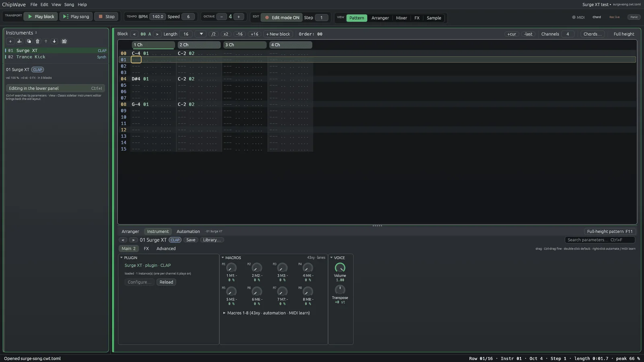Adjust the Volume knob in VOICE
Viewport: 644px width, 362px height.
coord(340,267)
